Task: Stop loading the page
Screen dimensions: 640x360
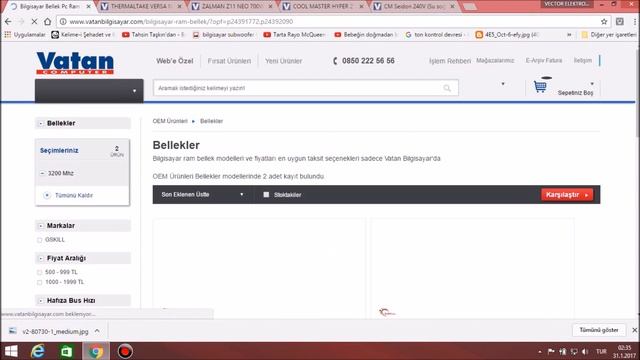Action: click(34, 21)
